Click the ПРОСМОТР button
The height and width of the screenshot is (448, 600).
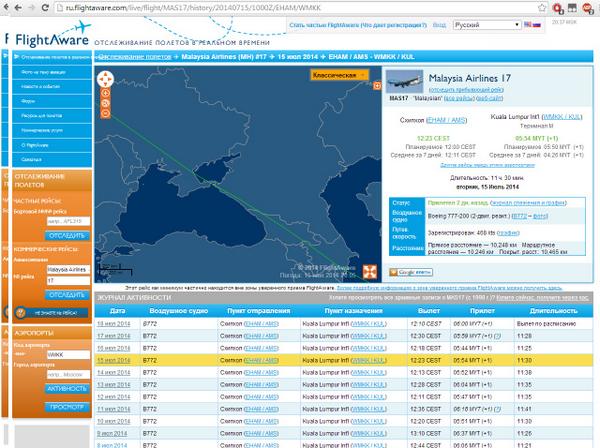67,407
